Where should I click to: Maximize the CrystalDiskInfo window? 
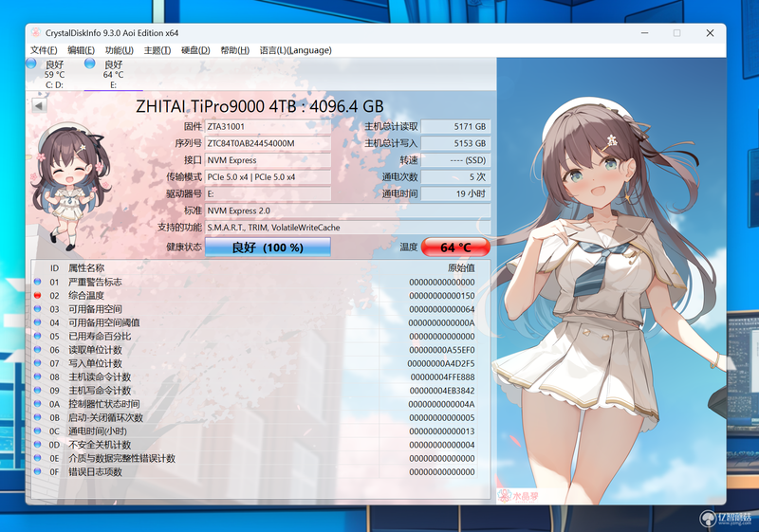676,33
